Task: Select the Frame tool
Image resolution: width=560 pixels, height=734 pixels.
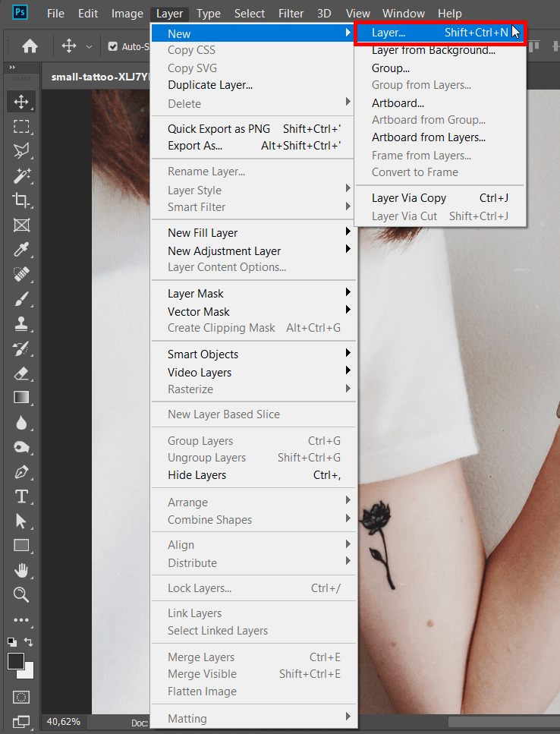Action: click(21, 225)
